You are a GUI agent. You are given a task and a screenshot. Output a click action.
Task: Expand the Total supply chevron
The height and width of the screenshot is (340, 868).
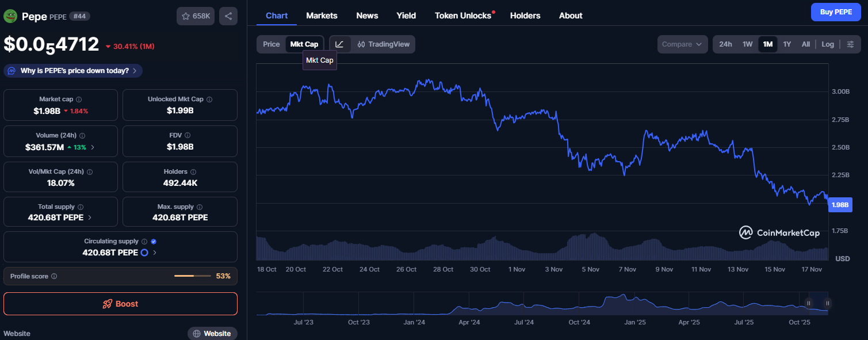pos(89,217)
